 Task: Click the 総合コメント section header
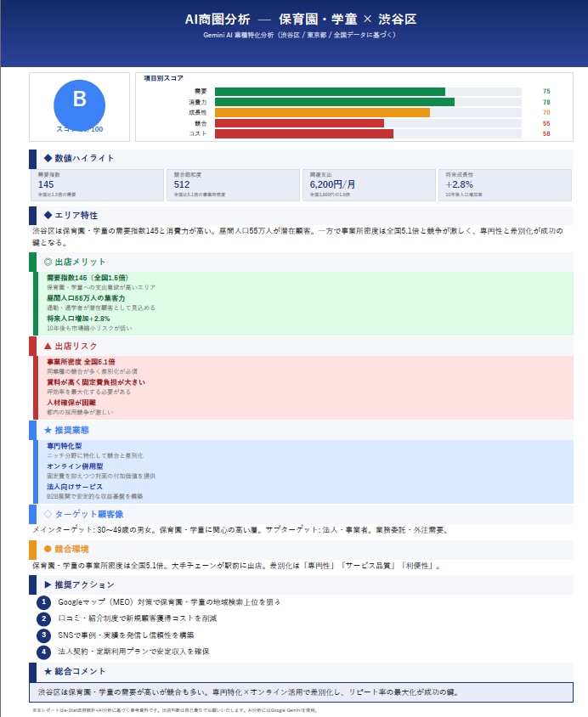pos(301,672)
